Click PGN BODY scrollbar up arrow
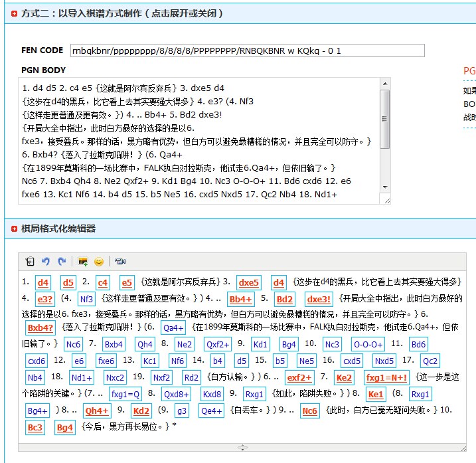Viewport: 476px width, 463px height. point(385,84)
